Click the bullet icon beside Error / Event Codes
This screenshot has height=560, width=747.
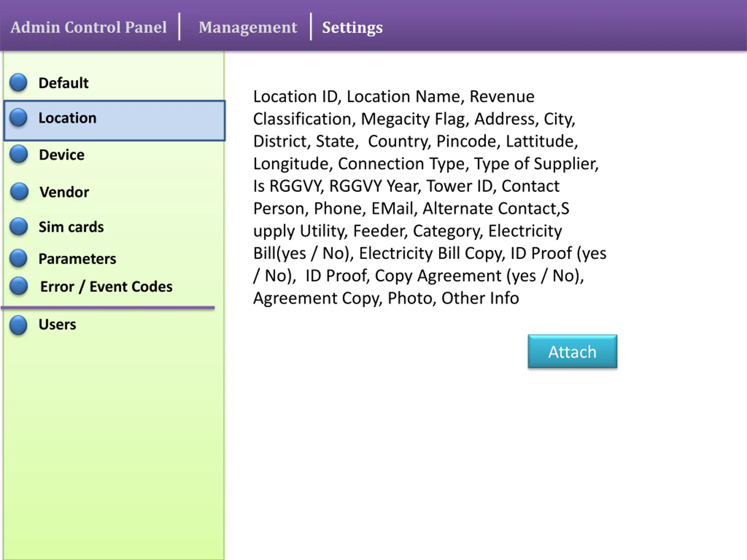tap(19, 286)
